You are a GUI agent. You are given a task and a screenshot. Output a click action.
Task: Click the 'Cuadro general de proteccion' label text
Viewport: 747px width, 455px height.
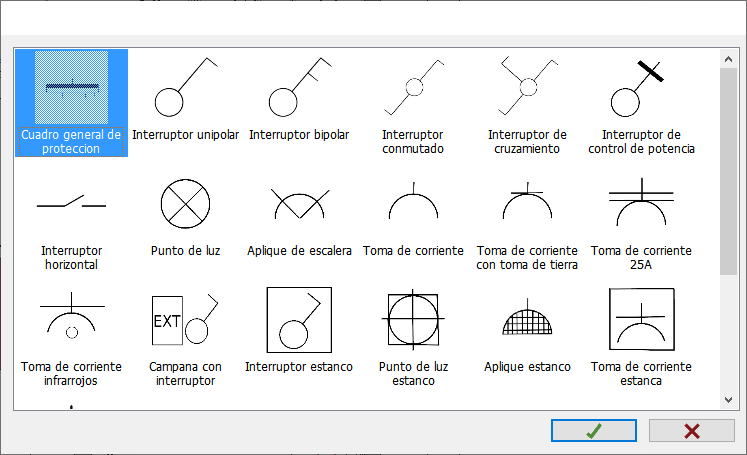(x=71, y=142)
